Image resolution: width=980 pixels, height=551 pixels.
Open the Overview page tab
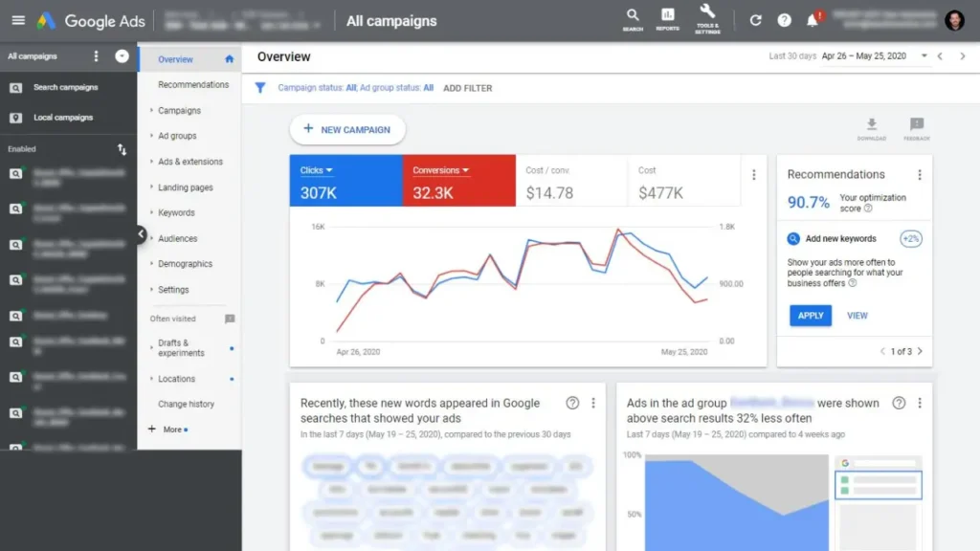176,59
